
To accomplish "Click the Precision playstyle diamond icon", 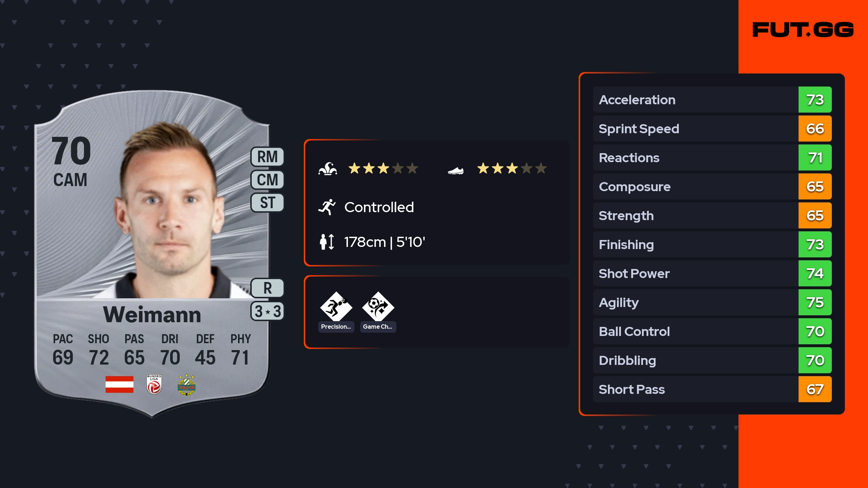I will [x=336, y=307].
